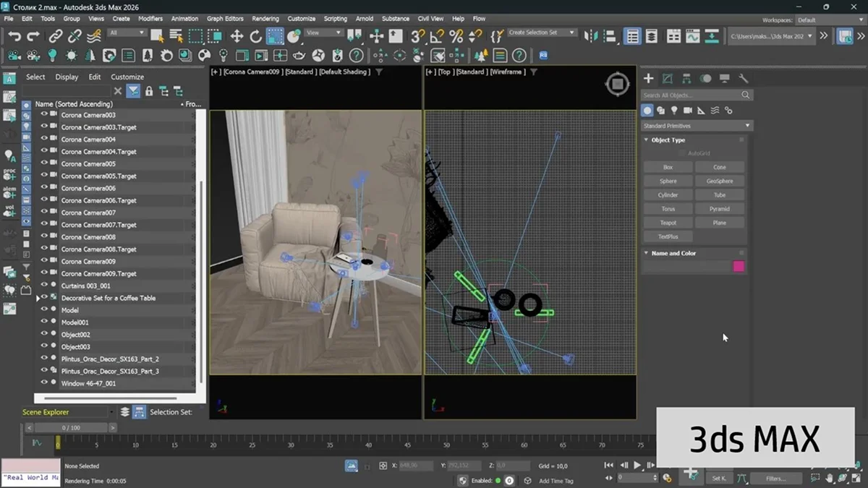Image resolution: width=868 pixels, height=488 pixels.
Task: Expand the Decorative Set for a Coffee Table
Action: [38, 297]
